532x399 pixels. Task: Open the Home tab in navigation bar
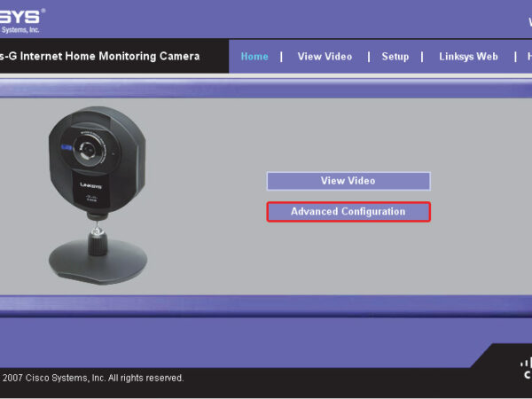[x=254, y=57]
